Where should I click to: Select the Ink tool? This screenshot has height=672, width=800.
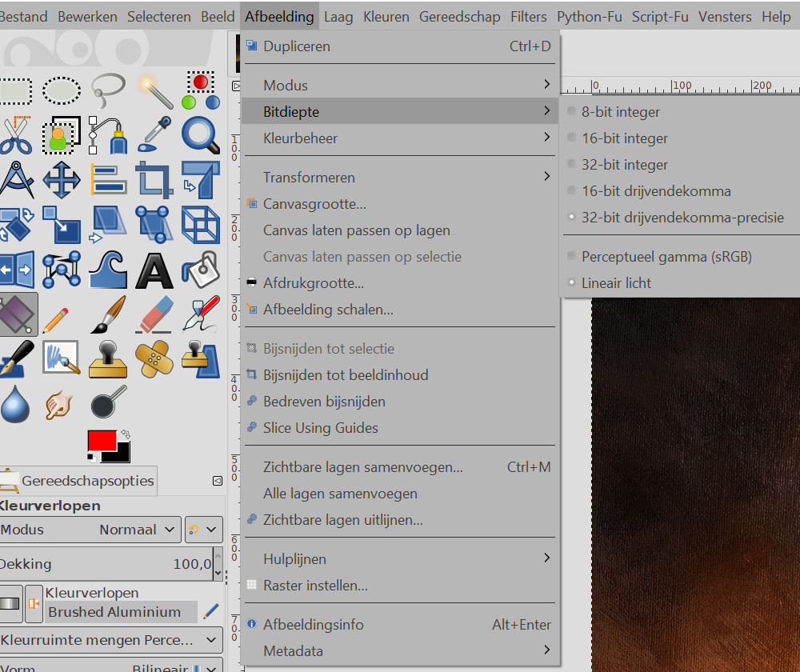pyautogui.click(x=201, y=314)
